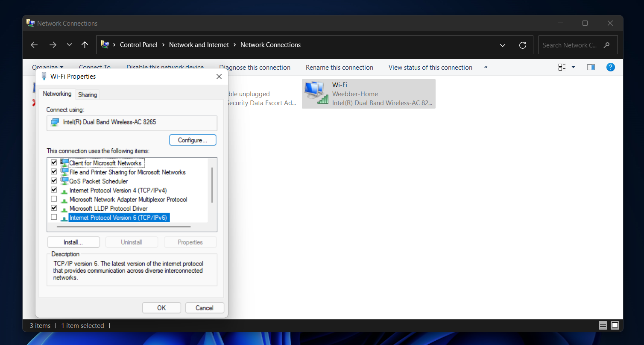The image size is (644, 345).
Task: Uncheck File and Printer Sharing checkbox
Action: tap(54, 171)
